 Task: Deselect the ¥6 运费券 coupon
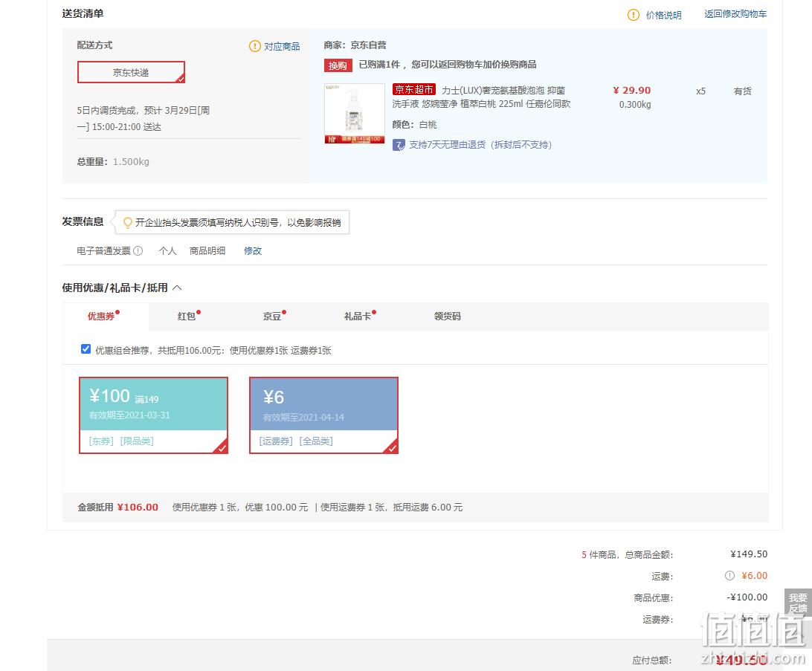323,415
